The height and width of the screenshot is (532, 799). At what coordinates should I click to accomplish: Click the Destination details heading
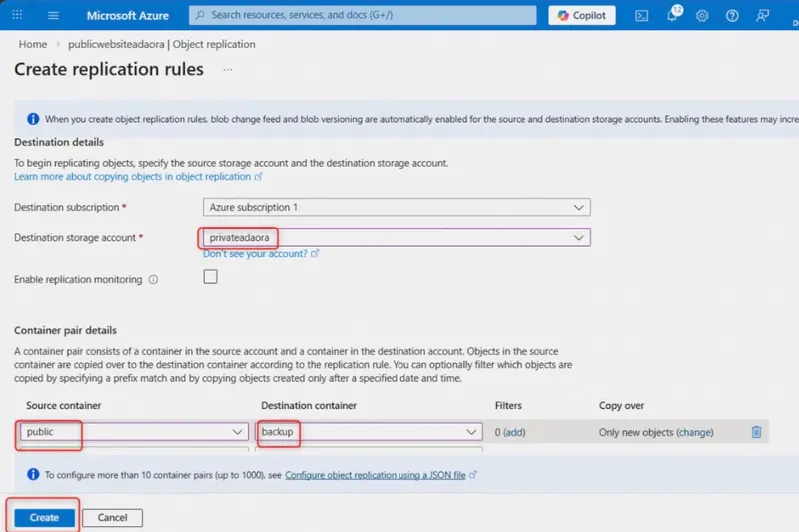point(59,142)
